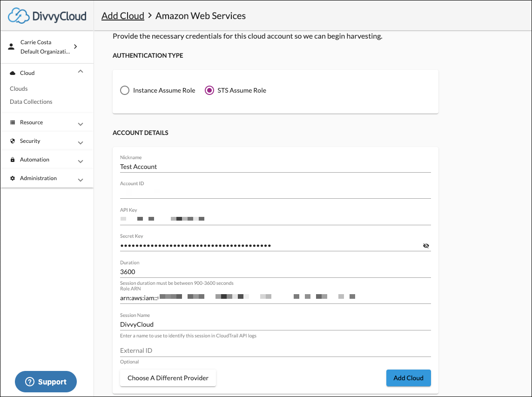Click the empty Account ID field

coord(276,193)
